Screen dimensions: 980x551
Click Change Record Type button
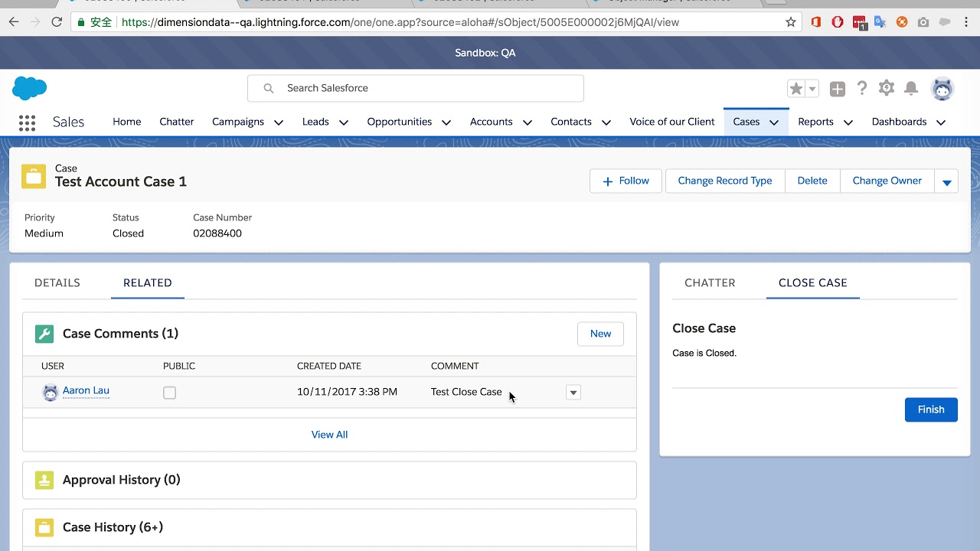click(x=725, y=181)
